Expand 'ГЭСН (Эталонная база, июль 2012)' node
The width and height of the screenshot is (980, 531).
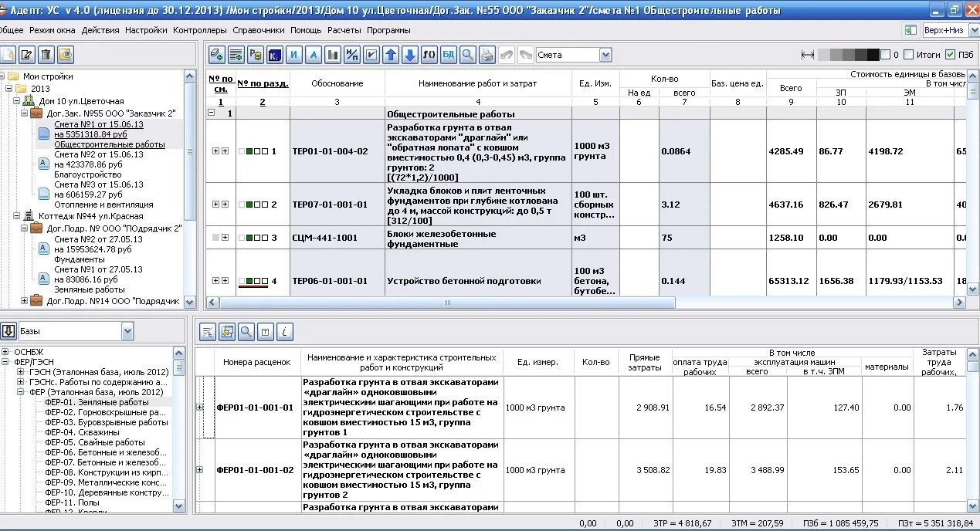pyautogui.click(x=21, y=371)
